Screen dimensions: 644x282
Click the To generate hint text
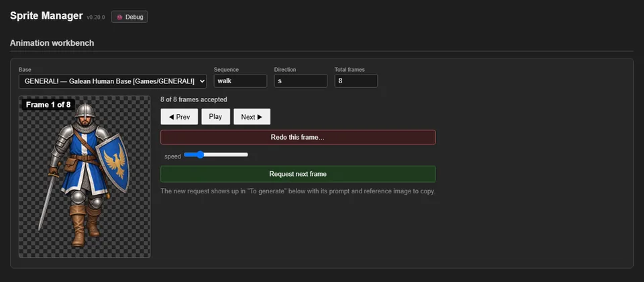pyautogui.click(x=298, y=191)
